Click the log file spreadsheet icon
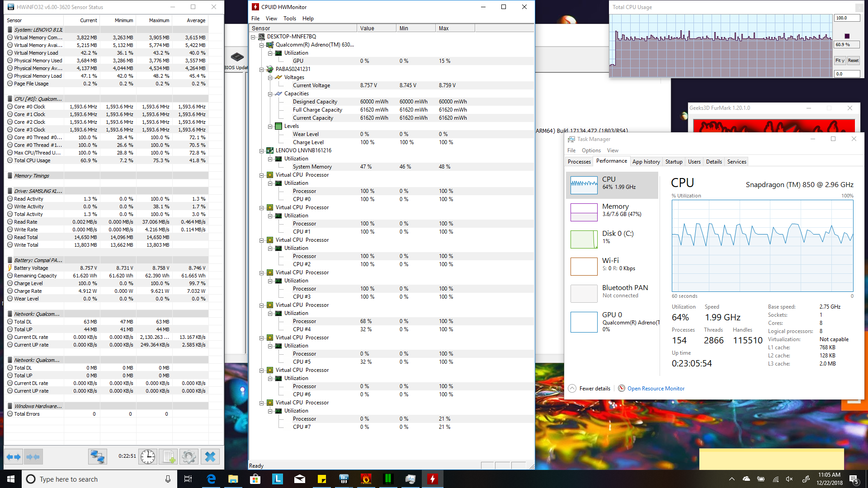The width and height of the screenshot is (868, 488). point(169,457)
